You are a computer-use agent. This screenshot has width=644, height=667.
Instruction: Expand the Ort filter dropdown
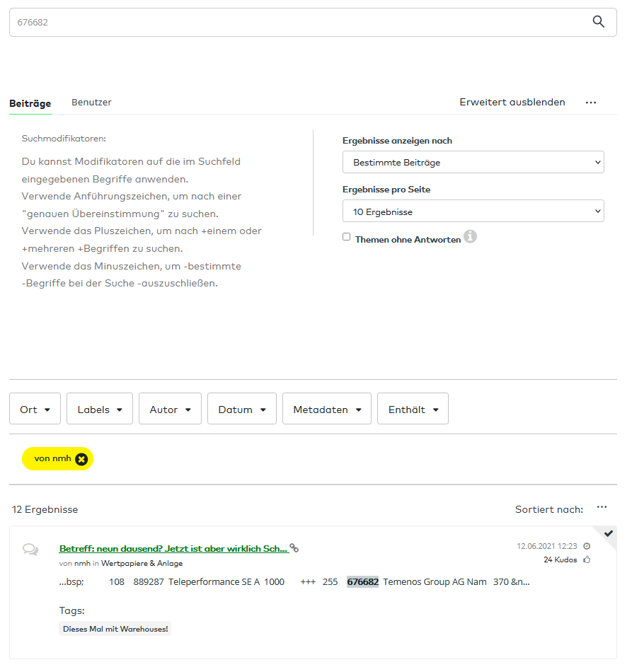[x=35, y=408]
